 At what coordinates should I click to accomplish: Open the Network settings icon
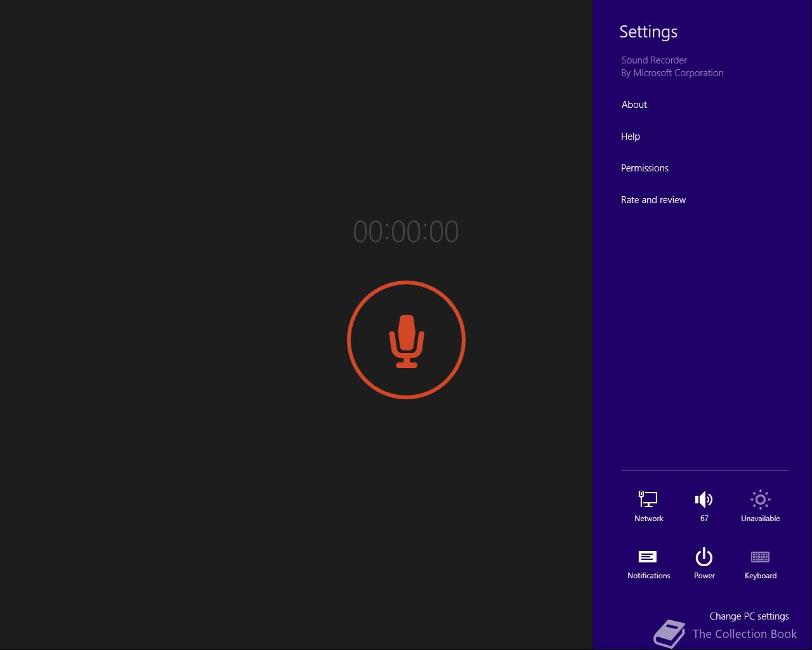coord(648,506)
